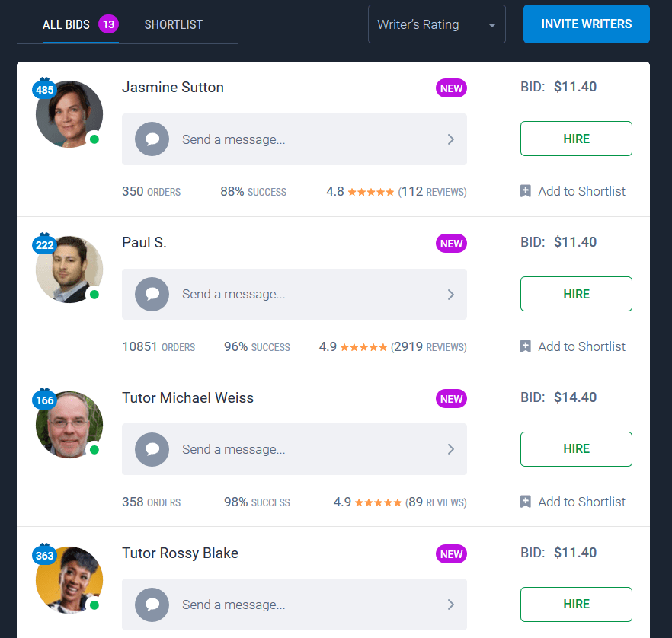This screenshot has height=638, width=672.
Task: Click chat bubble icon in Jasmine Sutton's row
Action: [152, 139]
